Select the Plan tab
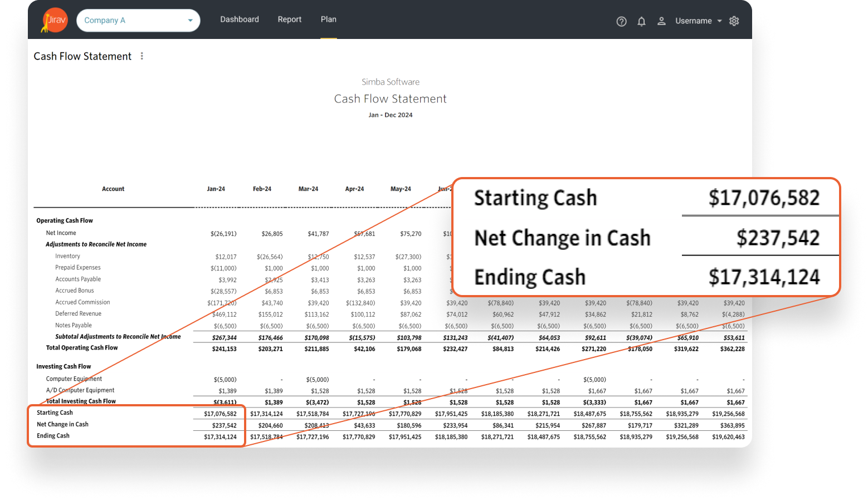This screenshot has width=868, height=501. click(328, 19)
